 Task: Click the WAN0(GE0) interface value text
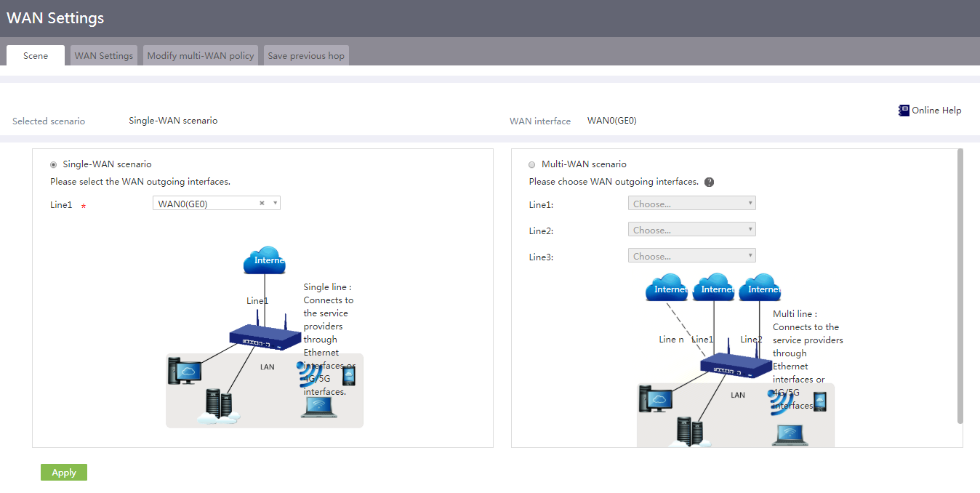pos(612,121)
